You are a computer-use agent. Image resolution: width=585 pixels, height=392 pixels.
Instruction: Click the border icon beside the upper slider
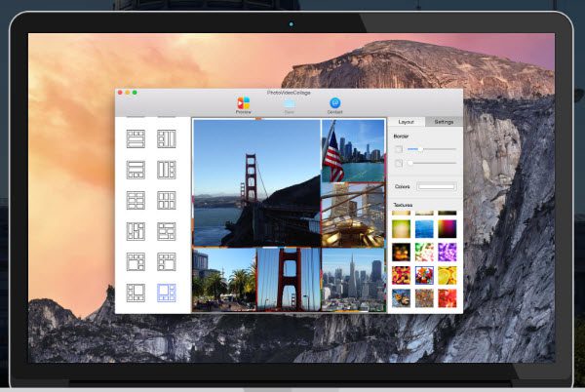point(398,148)
